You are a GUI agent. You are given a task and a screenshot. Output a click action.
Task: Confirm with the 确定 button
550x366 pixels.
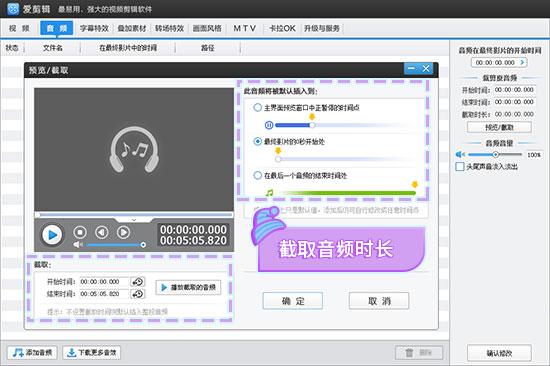pyautogui.click(x=293, y=301)
